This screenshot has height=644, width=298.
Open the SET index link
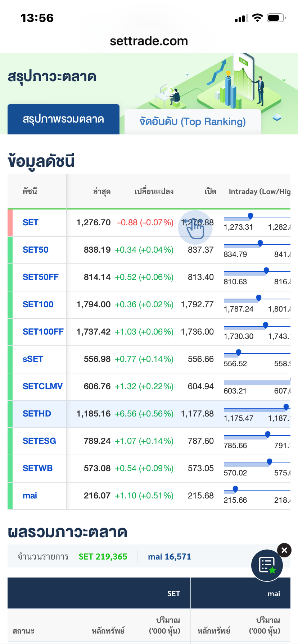[x=31, y=222]
